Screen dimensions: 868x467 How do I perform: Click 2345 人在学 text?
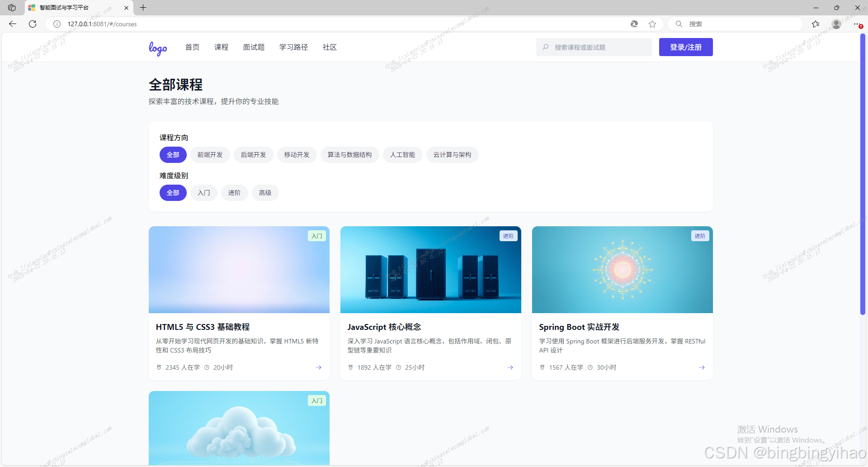tap(183, 367)
